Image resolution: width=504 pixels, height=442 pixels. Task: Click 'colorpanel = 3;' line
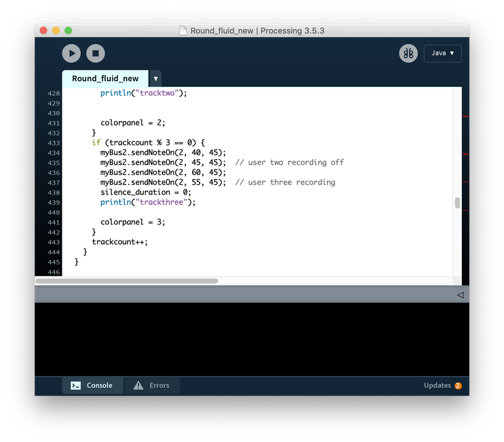click(x=133, y=222)
